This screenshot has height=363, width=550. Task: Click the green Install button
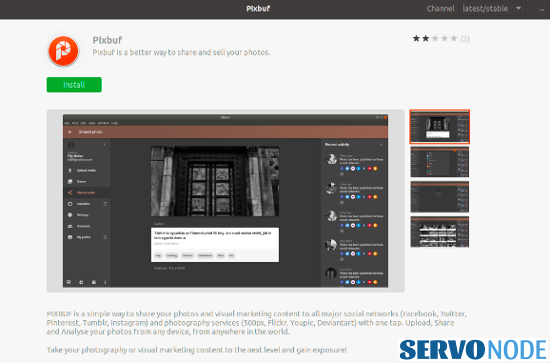[74, 85]
